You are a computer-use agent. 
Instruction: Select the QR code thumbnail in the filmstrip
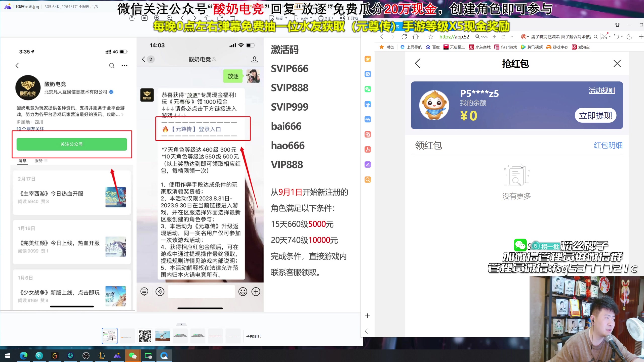[x=145, y=336]
